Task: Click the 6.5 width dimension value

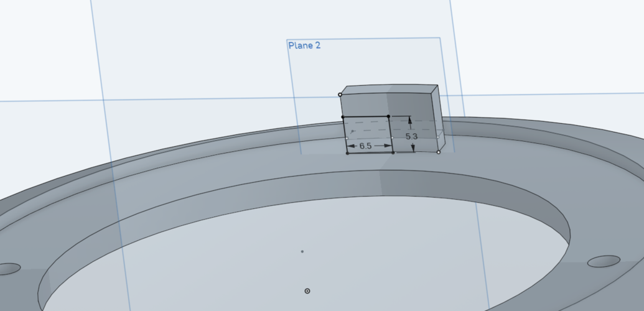Action: point(365,146)
